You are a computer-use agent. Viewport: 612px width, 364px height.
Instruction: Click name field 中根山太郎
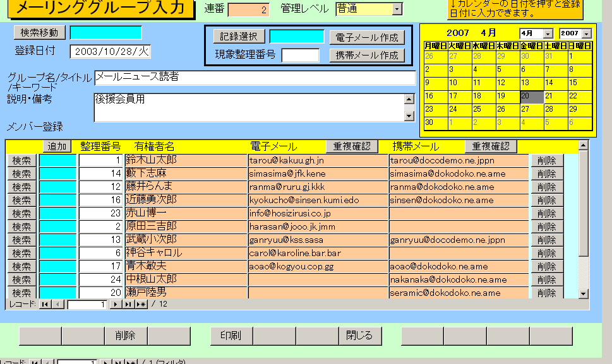[x=186, y=280]
